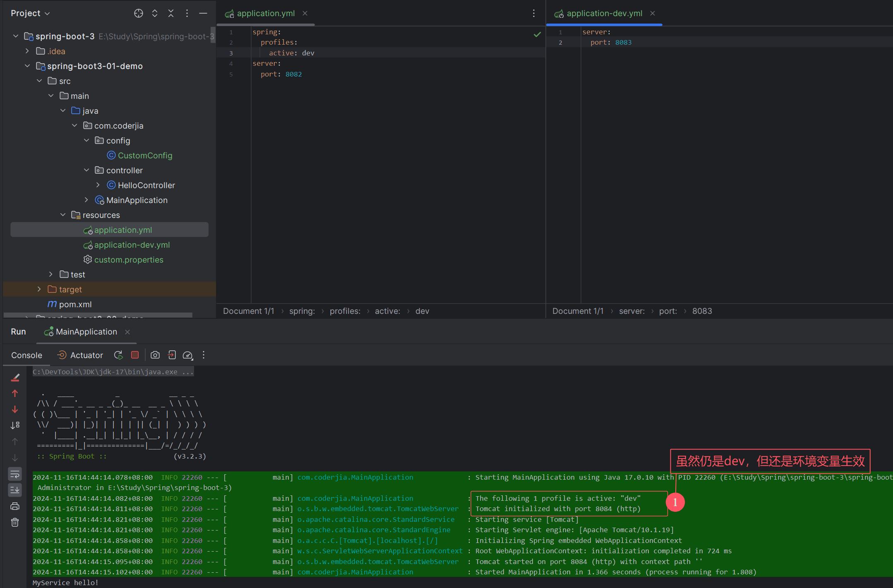Screen dimensions: 893x588
Task: Close the application-dev.yml tab
Action: click(x=653, y=13)
